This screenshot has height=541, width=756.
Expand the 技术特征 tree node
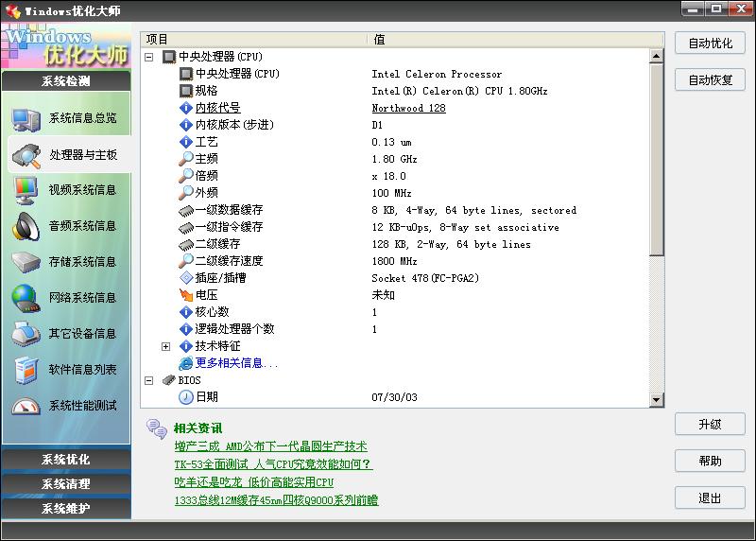coord(166,347)
